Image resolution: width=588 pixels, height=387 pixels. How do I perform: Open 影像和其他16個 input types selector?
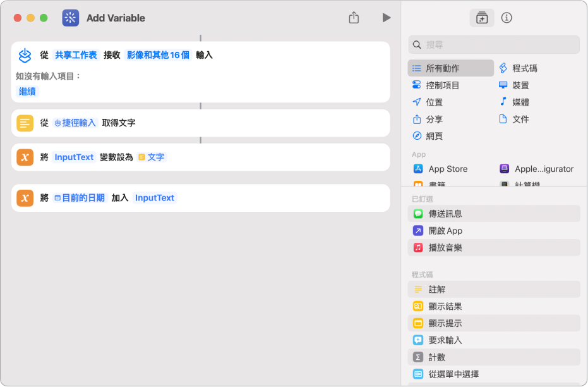pyautogui.click(x=158, y=55)
